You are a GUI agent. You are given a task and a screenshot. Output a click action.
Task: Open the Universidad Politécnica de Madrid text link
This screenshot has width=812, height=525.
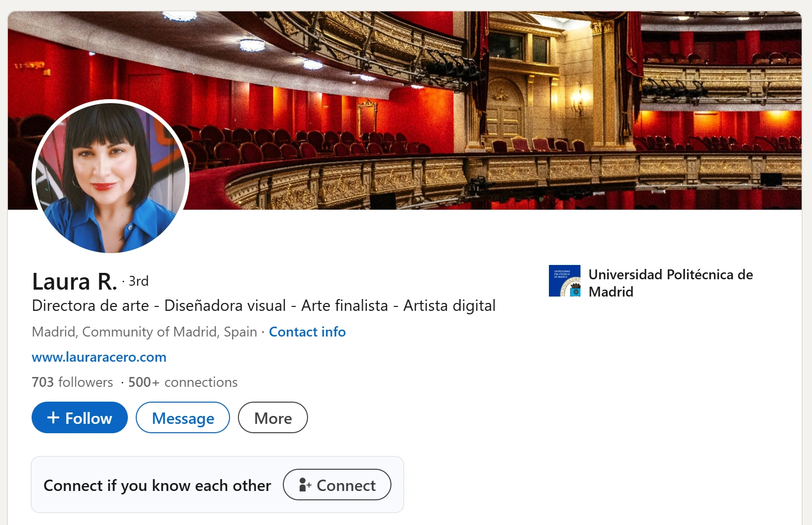point(670,283)
